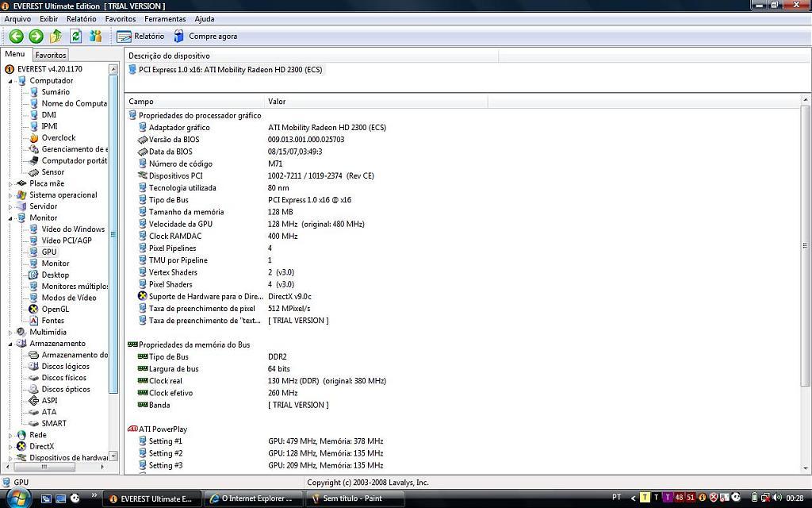The height and width of the screenshot is (508, 812).
Task: Collapse the Computador tree node
Action: (10, 81)
